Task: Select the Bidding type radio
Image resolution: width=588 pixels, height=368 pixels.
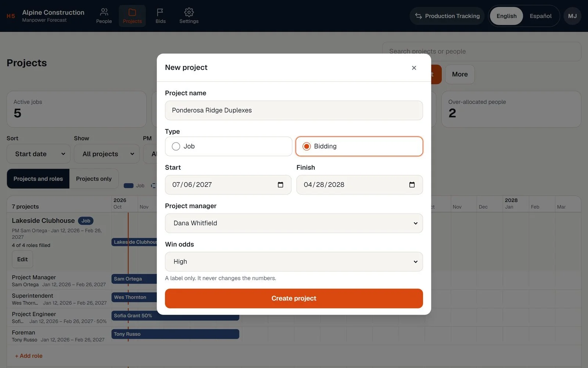Action: point(306,146)
